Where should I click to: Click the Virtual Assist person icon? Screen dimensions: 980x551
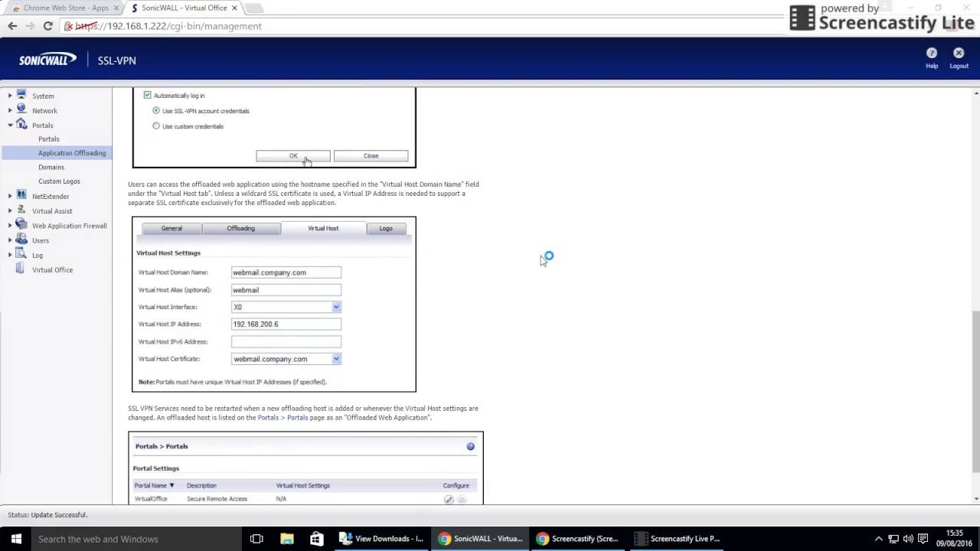point(21,210)
